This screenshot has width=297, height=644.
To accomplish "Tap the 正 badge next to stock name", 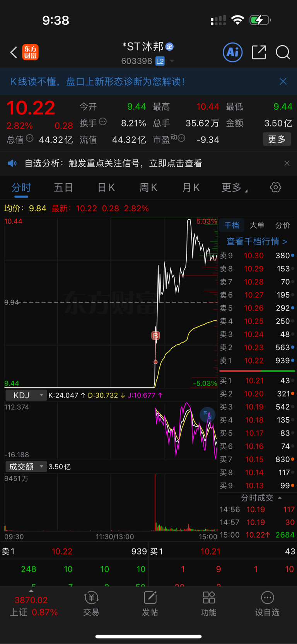I will coord(169,47).
